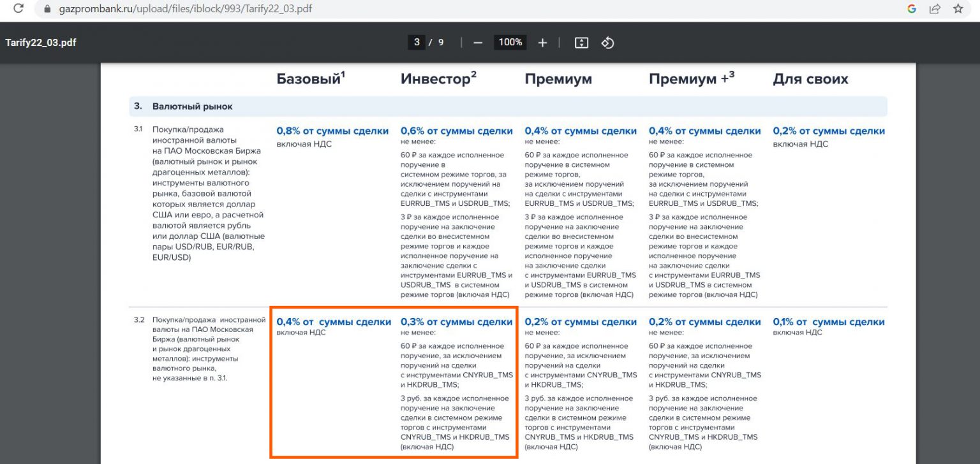Zoom out with the minus button
The height and width of the screenshot is (464, 980).
point(478,43)
